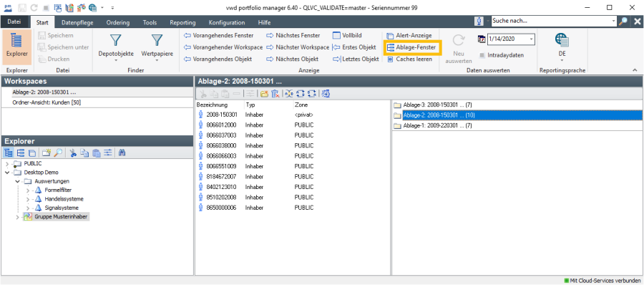The image size is (644, 285).
Task: Open the Depotobjekte finder dropdown
Action: tap(116, 48)
